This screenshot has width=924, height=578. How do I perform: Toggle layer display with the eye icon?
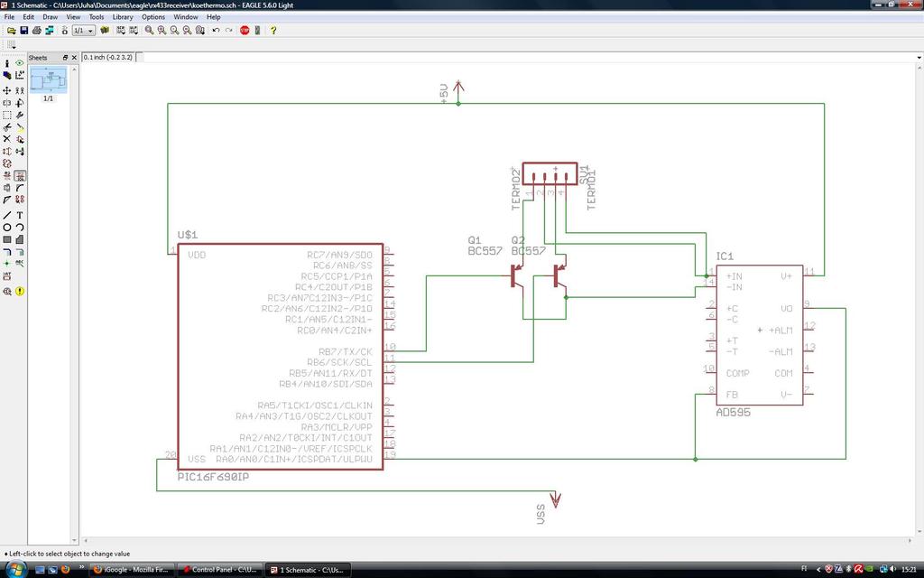(20, 63)
